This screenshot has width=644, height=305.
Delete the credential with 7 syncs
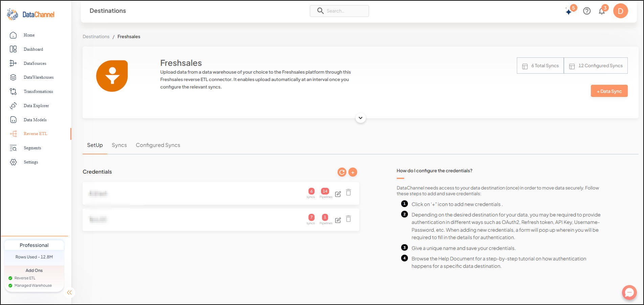(348, 219)
